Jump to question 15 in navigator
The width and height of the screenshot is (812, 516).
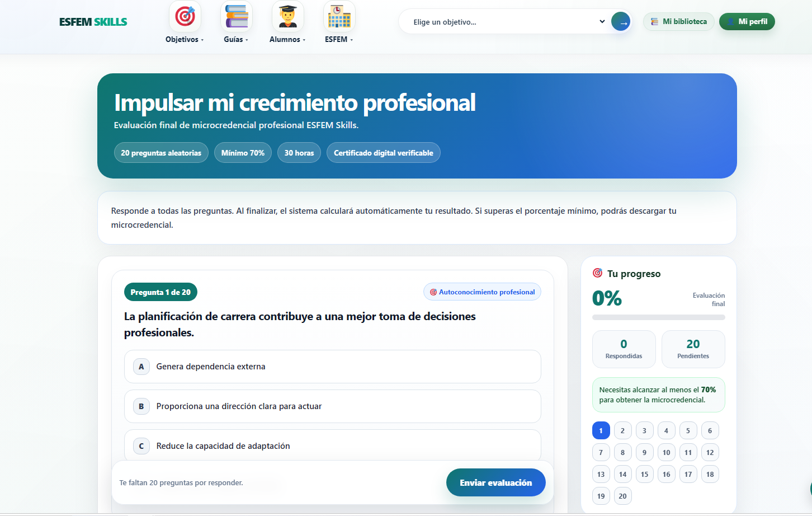coord(645,474)
